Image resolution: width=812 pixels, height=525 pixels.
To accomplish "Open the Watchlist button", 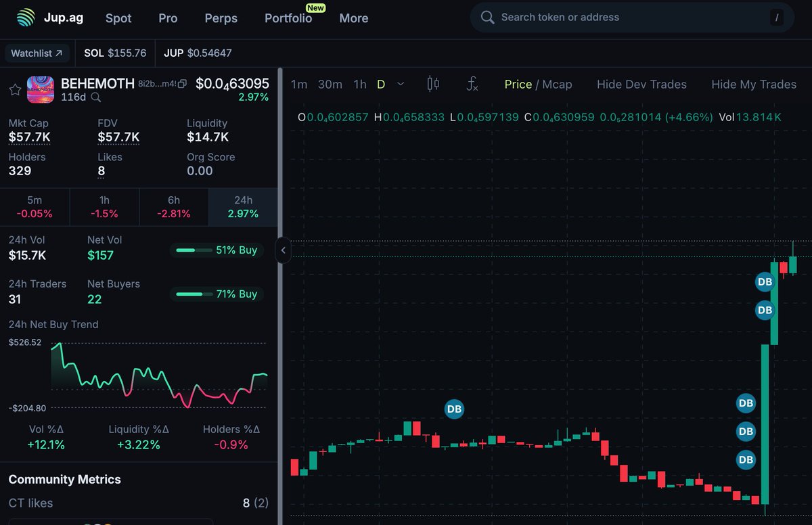I will 39,53.
